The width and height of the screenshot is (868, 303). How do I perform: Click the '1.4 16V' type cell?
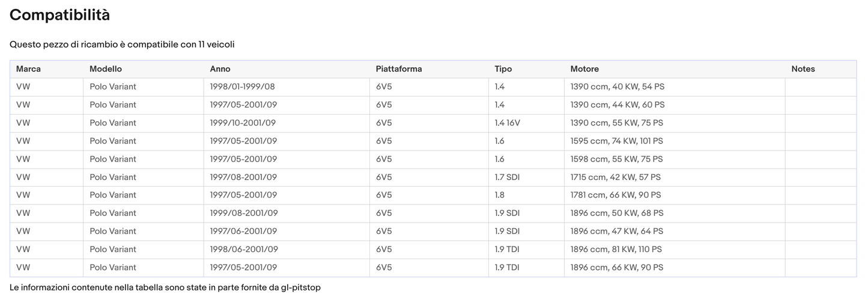(x=507, y=123)
